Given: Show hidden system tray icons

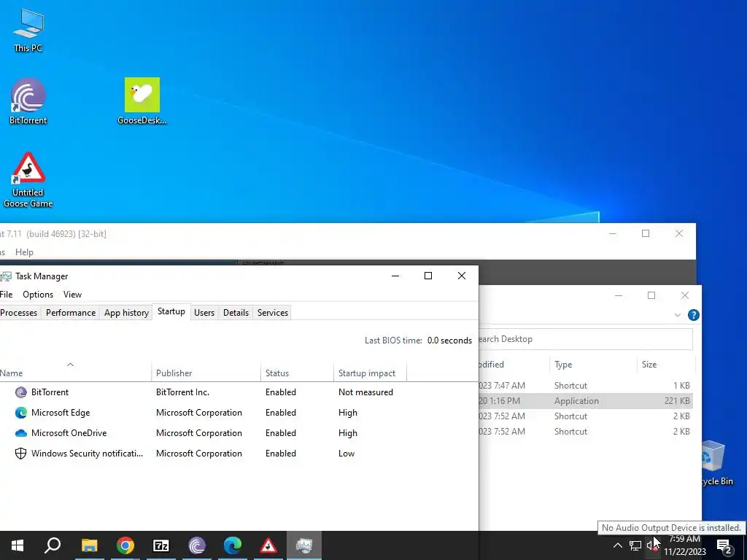Looking at the screenshot, I should pyautogui.click(x=617, y=545).
